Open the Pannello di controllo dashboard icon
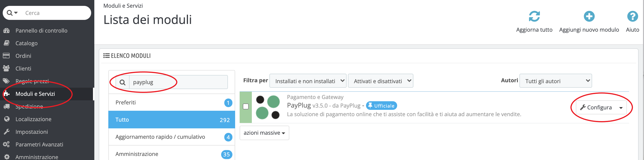 coord(7,31)
